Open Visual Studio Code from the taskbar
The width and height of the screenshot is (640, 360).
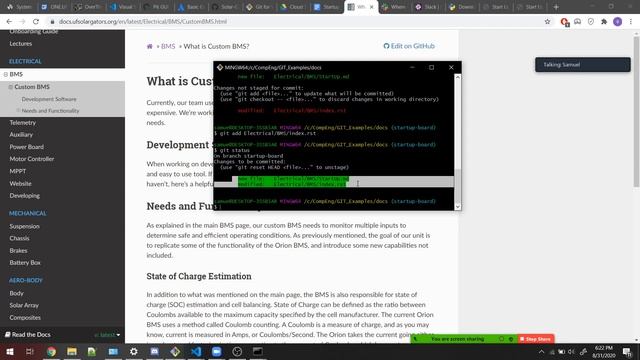pos(196,351)
